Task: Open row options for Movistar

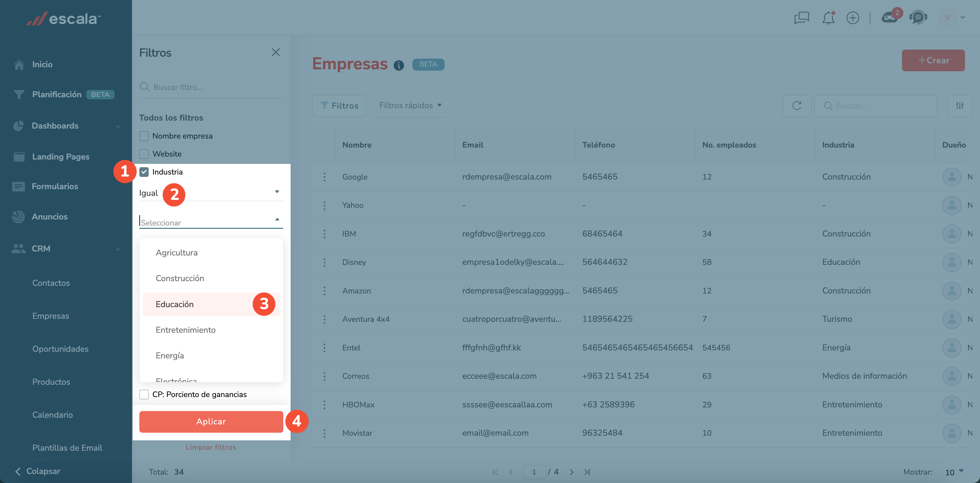Action: (324, 433)
